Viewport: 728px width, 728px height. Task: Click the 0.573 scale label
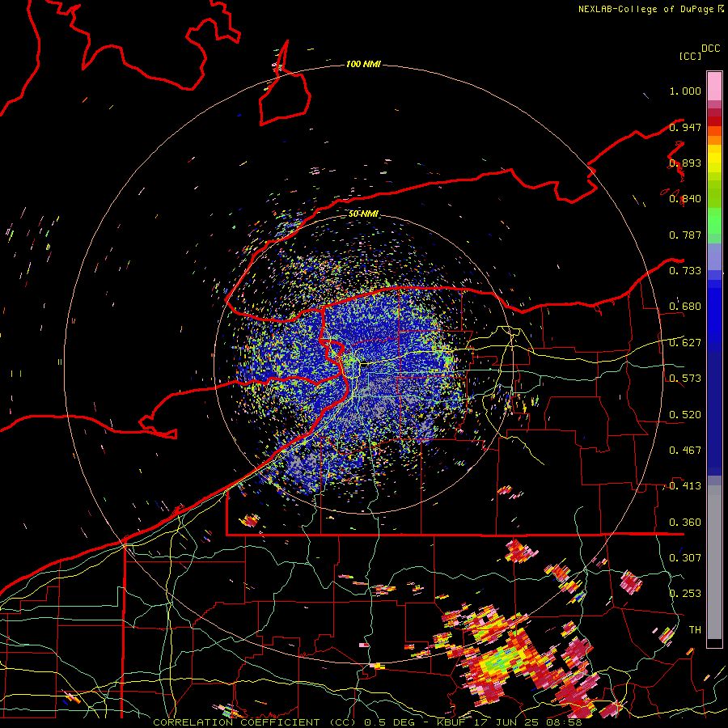(685, 378)
